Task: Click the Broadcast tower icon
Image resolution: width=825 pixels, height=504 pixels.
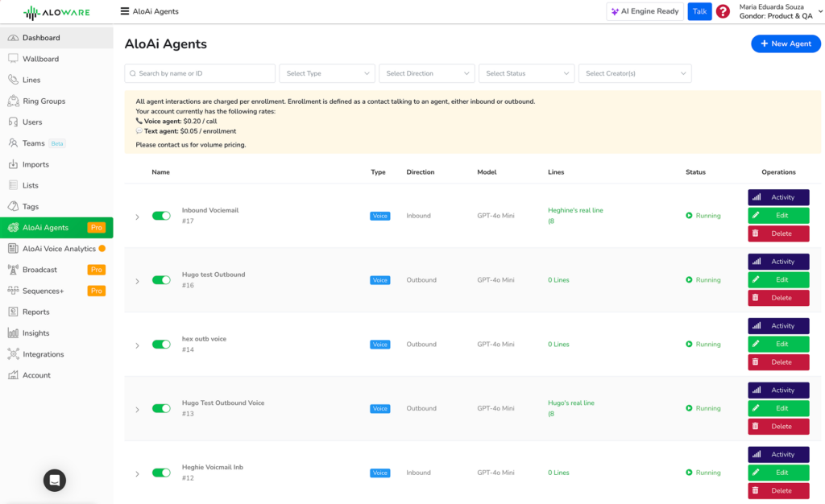Action: point(13,270)
